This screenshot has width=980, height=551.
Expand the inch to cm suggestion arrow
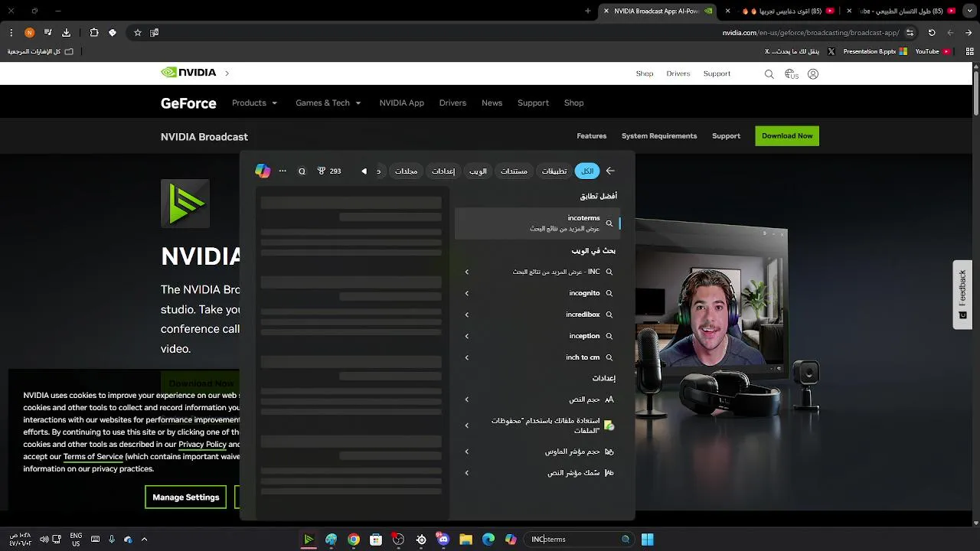coord(467,357)
